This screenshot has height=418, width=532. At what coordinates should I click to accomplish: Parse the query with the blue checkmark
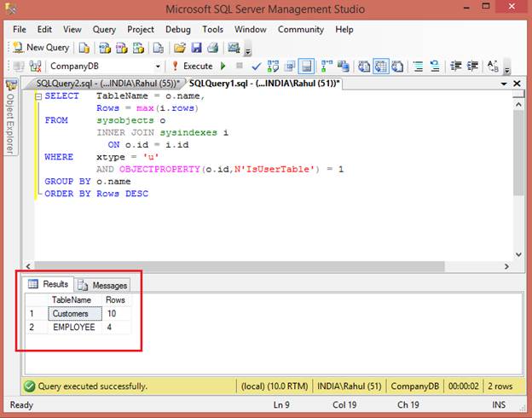(256, 67)
